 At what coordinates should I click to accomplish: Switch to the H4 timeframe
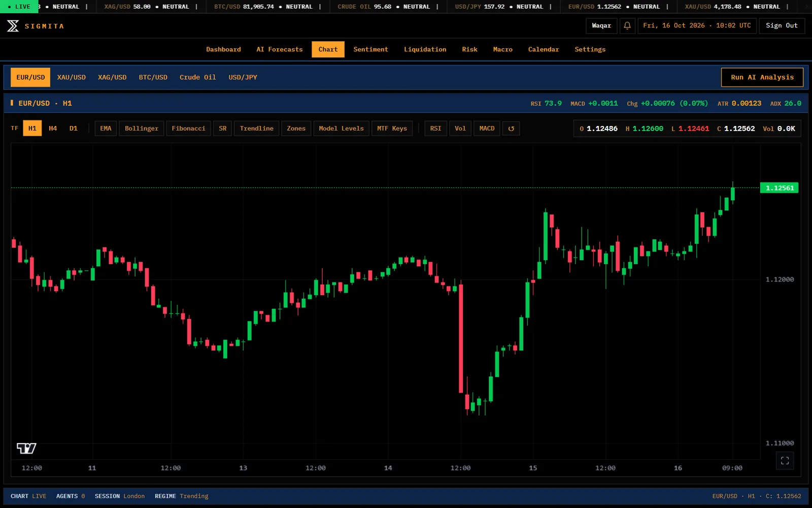pyautogui.click(x=53, y=129)
